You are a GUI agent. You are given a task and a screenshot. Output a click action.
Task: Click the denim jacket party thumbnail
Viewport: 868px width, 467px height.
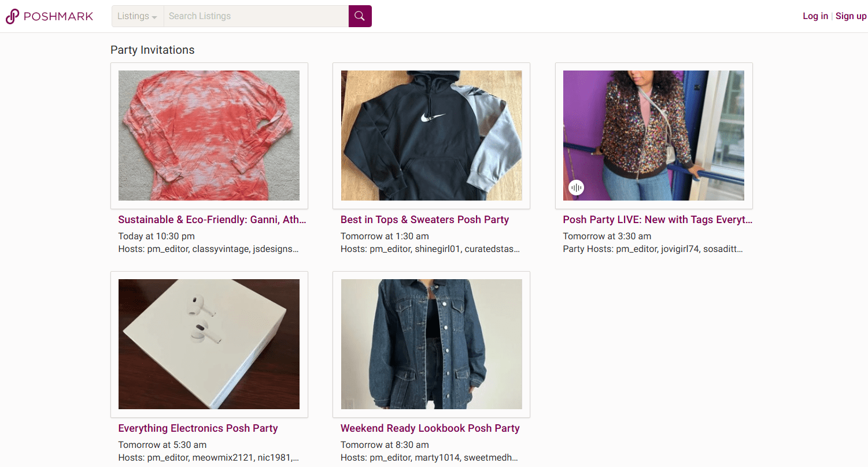click(x=431, y=344)
